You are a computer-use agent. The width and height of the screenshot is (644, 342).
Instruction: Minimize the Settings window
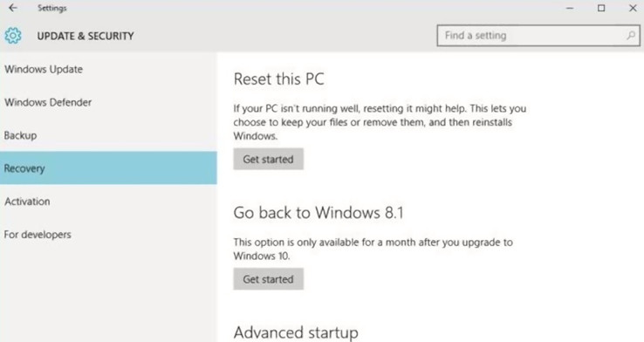pos(570,8)
